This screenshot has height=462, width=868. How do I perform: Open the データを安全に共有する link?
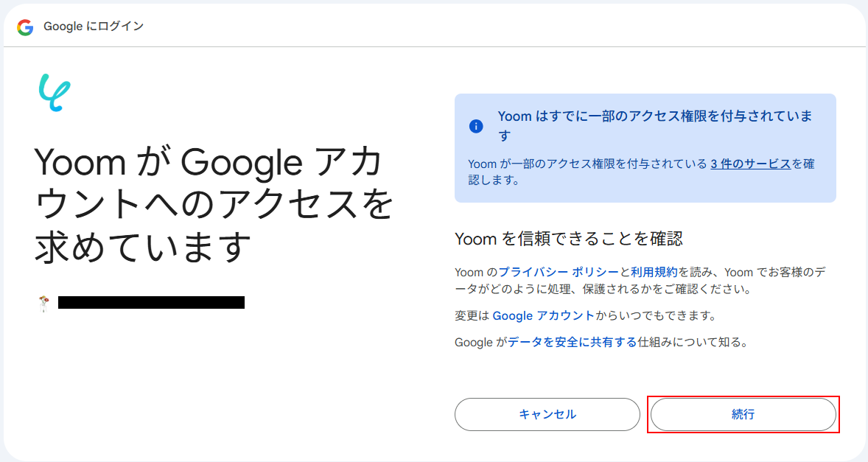click(x=572, y=342)
